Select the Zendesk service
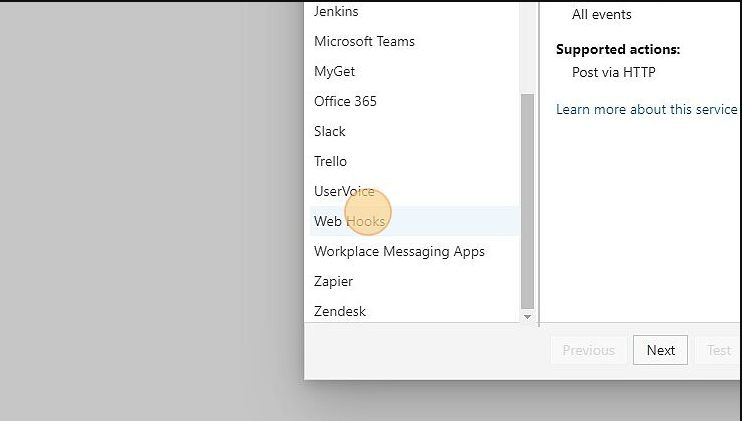This screenshot has width=742, height=421. 340,312
